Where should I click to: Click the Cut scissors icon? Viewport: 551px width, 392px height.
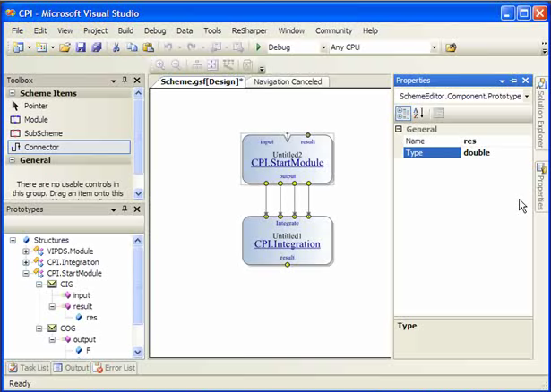116,47
